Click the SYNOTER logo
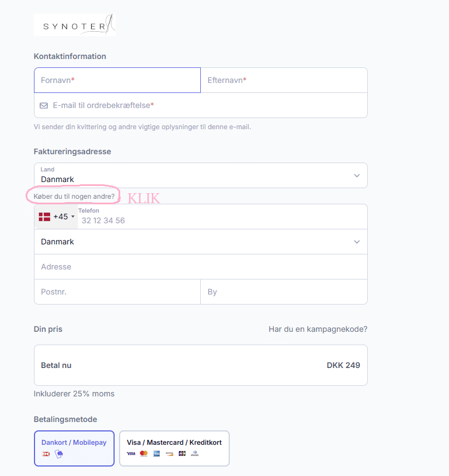 [75, 25]
